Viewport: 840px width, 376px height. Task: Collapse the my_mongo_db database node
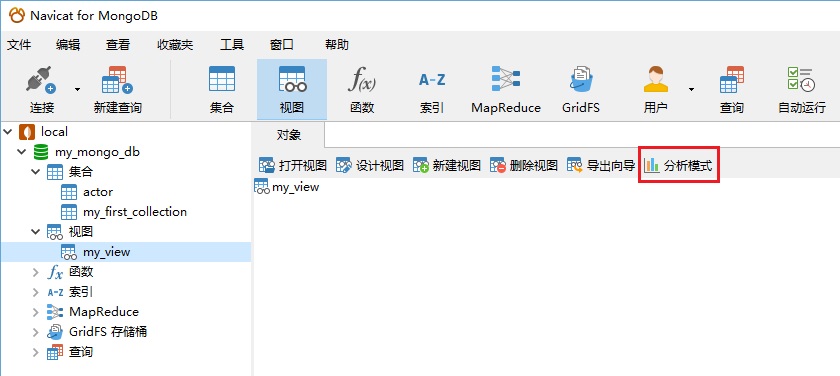point(21,152)
